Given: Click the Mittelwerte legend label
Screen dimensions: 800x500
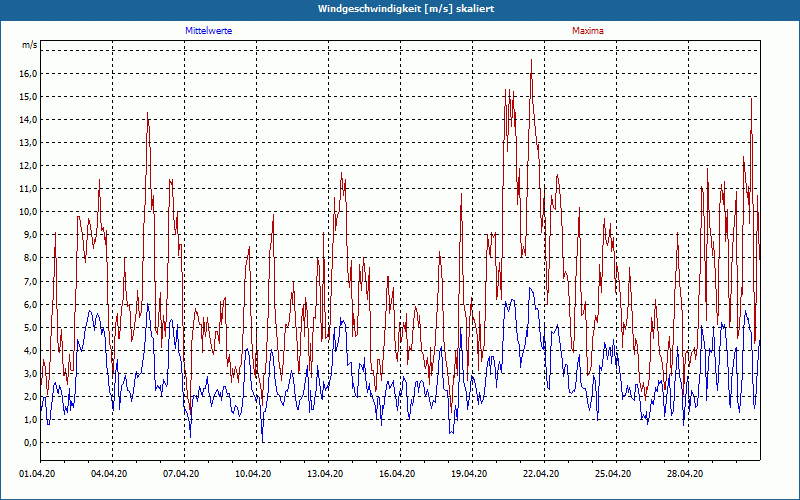Looking at the screenshot, I should pos(208,31).
